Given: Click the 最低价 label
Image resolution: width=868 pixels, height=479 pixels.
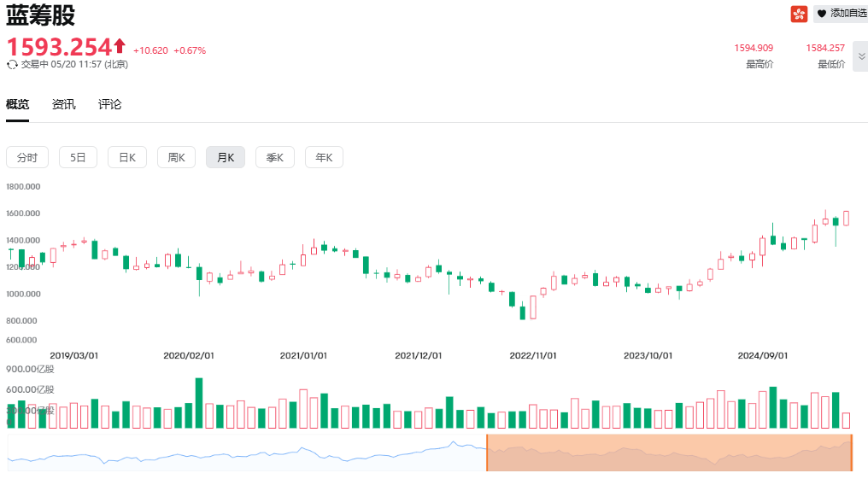Looking at the screenshot, I should (x=831, y=64).
